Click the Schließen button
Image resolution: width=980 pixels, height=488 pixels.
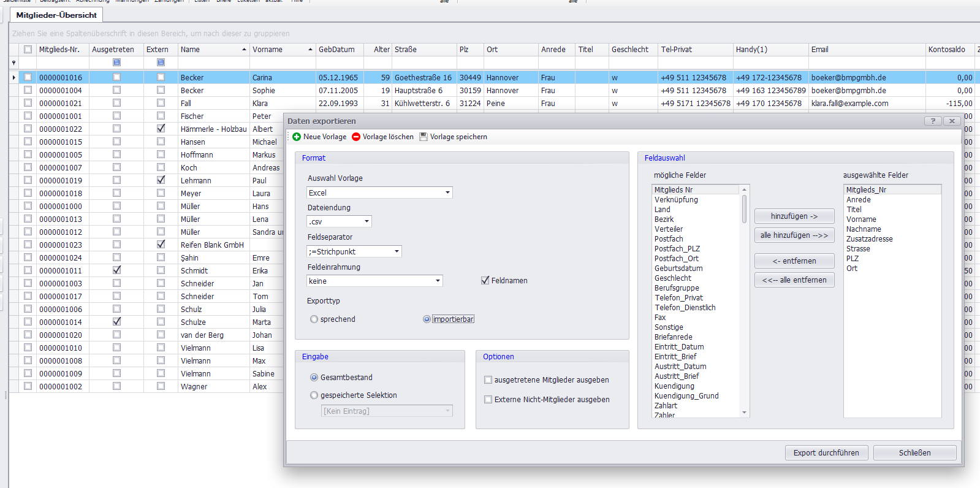914,452
